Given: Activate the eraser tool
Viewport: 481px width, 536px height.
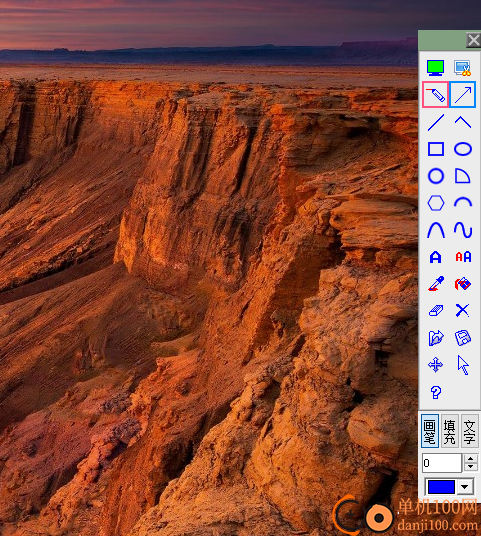Looking at the screenshot, I should 436,310.
